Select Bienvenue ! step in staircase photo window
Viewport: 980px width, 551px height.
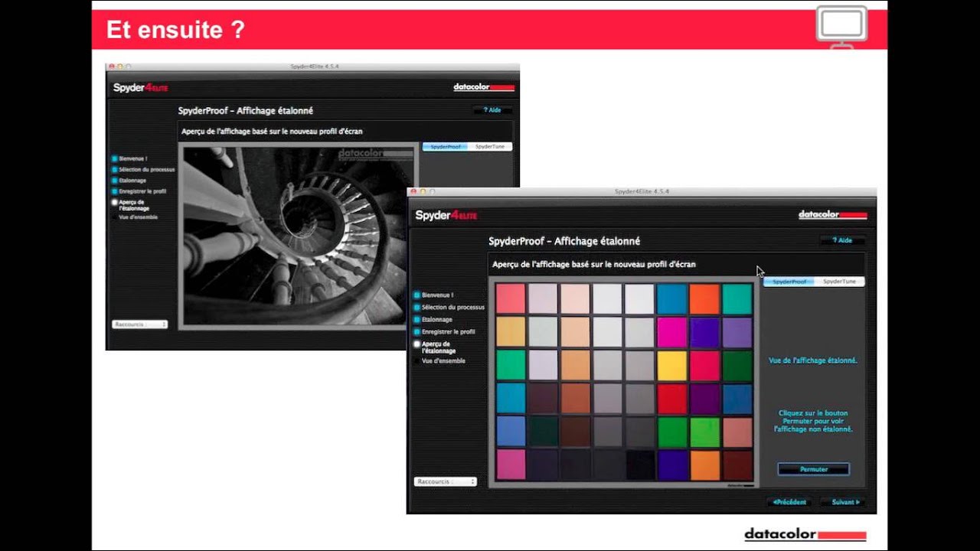pyautogui.click(x=129, y=158)
